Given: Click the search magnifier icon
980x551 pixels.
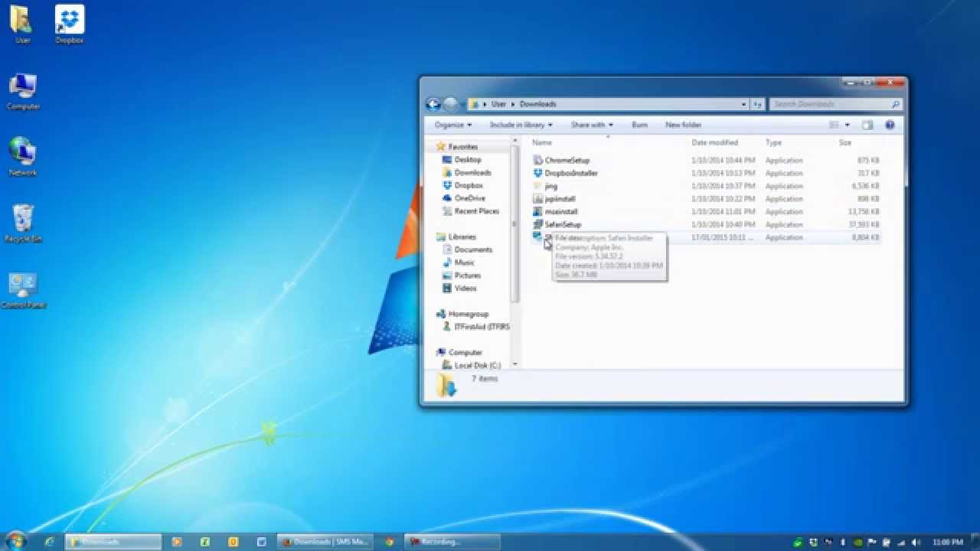Looking at the screenshot, I should (895, 104).
